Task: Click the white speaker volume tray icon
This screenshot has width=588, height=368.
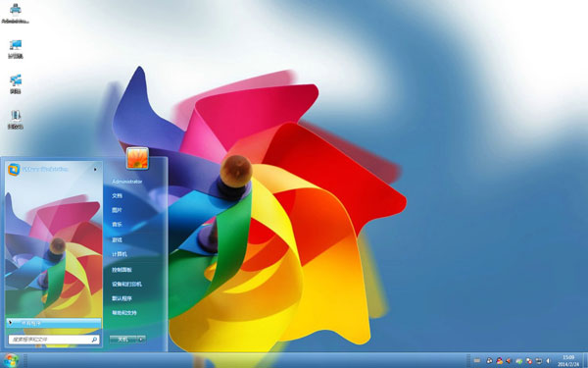Action: (x=548, y=360)
